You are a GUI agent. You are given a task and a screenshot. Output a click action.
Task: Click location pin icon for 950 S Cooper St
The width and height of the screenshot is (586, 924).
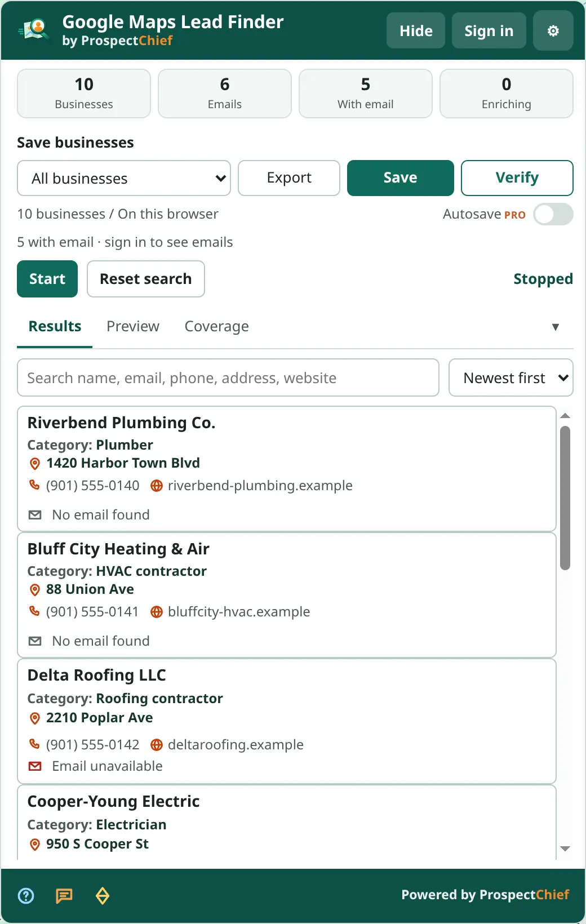(x=35, y=845)
